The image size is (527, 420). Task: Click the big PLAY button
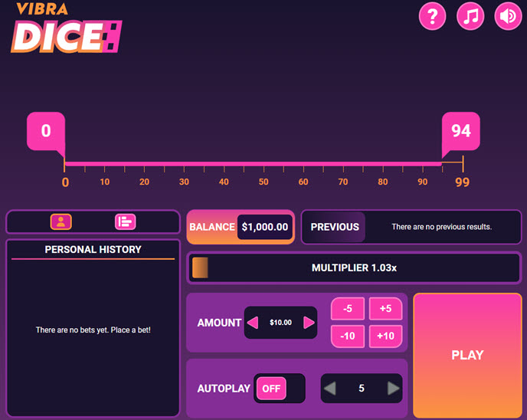pos(467,355)
